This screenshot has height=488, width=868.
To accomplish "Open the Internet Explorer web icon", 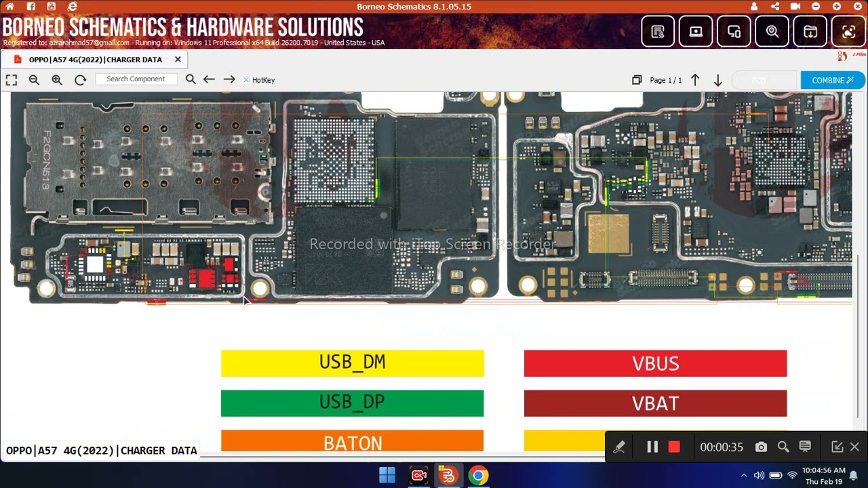I will (x=73, y=7).
